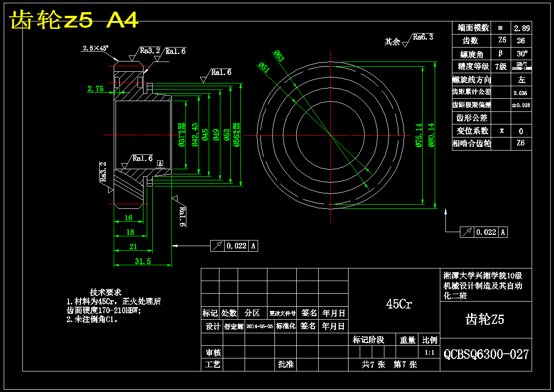This screenshot has width=554, height=392.
Task: Select the 'Ø75.14' pitch diameter dimension
Action: (419, 135)
